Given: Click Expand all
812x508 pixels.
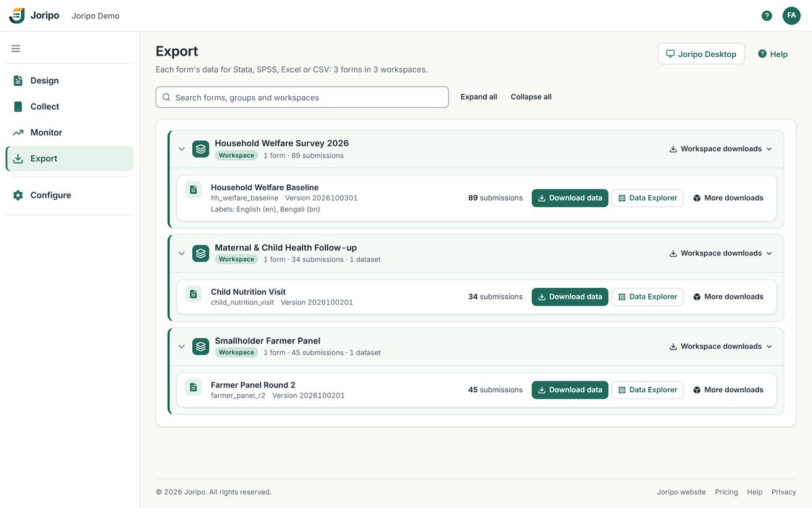Looking at the screenshot, I should pos(479,97).
